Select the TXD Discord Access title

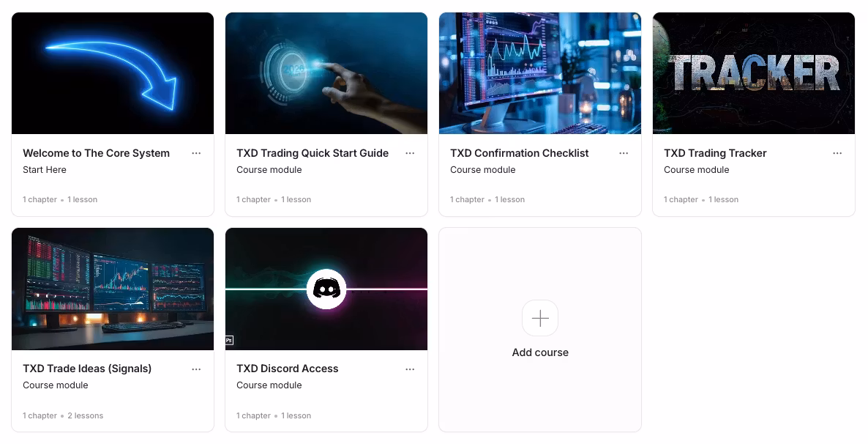[x=288, y=369]
